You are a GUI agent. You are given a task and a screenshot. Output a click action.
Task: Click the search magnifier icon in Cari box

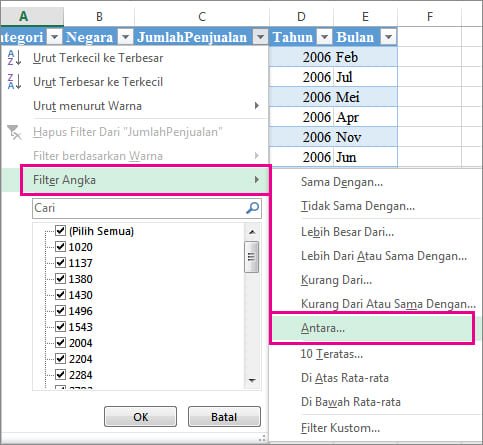coord(252,208)
